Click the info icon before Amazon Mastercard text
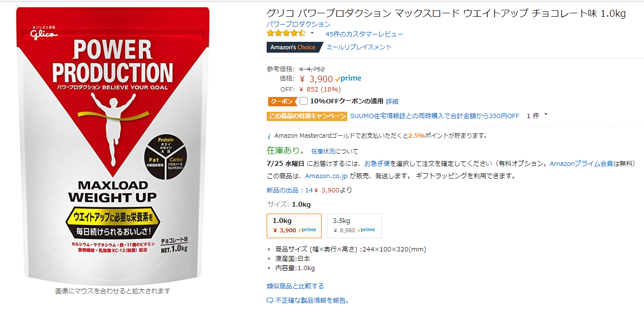 (x=269, y=136)
